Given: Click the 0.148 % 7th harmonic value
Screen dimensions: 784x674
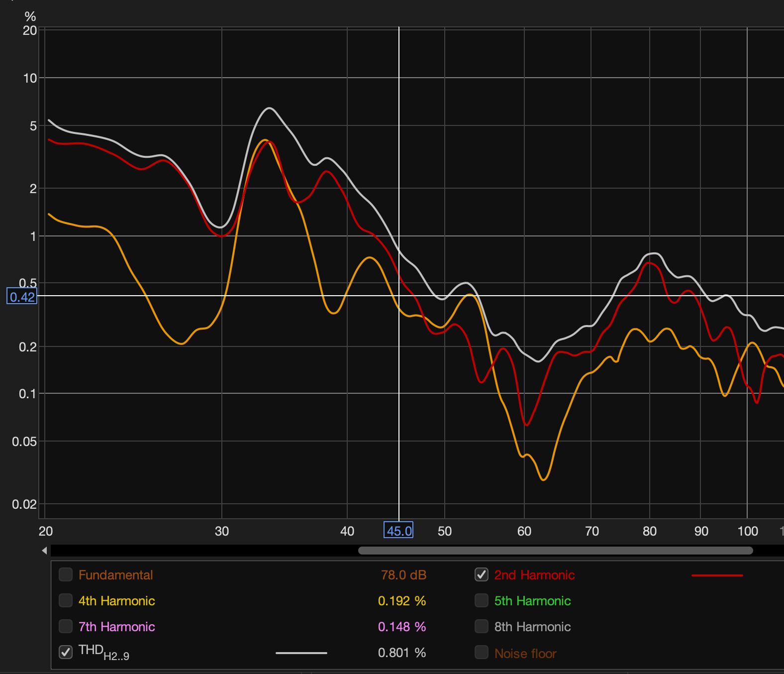Looking at the screenshot, I should (401, 627).
